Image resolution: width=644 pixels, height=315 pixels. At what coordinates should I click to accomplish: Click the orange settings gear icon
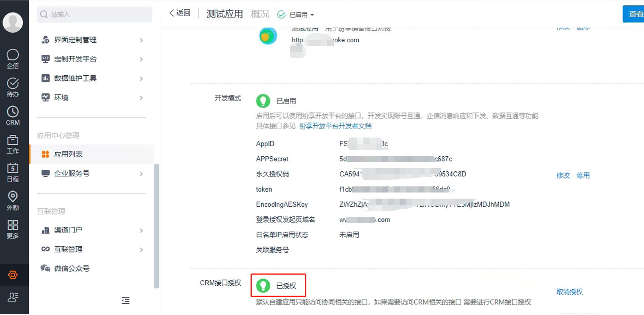click(13, 275)
